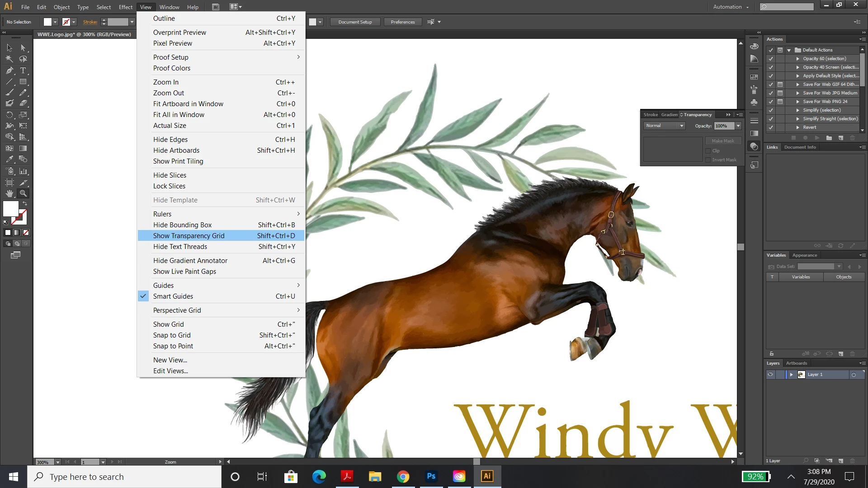Click the Windows search box

(x=124, y=477)
